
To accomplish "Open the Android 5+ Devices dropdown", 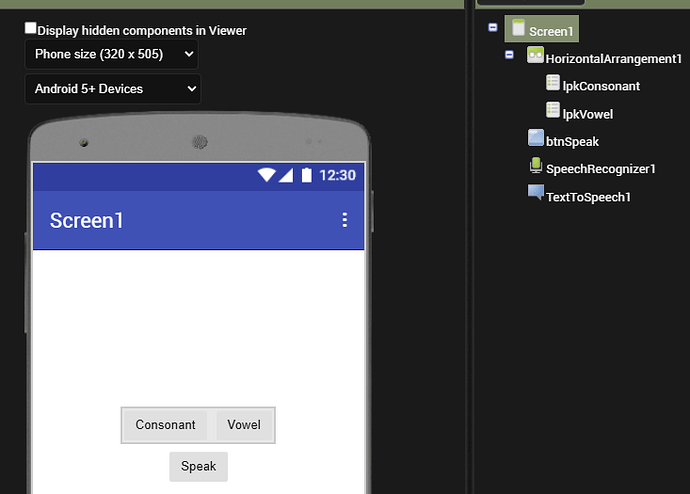I will pyautogui.click(x=111, y=89).
